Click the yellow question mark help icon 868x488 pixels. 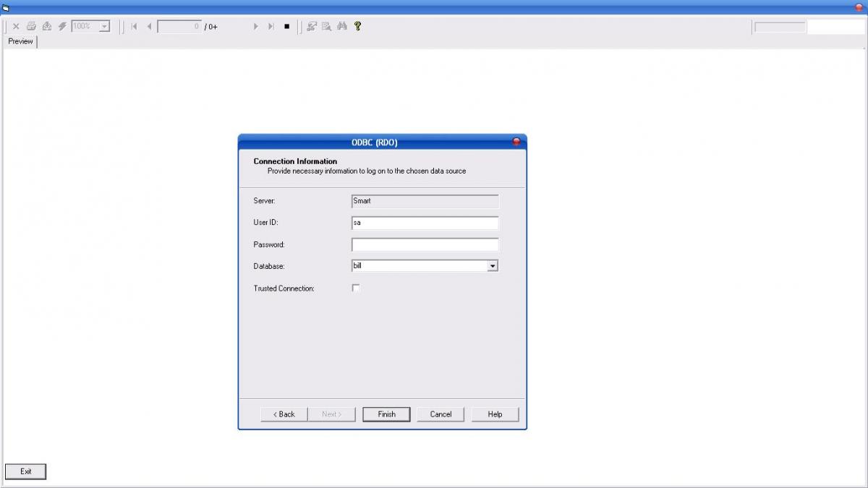pyautogui.click(x=357, y=26)
